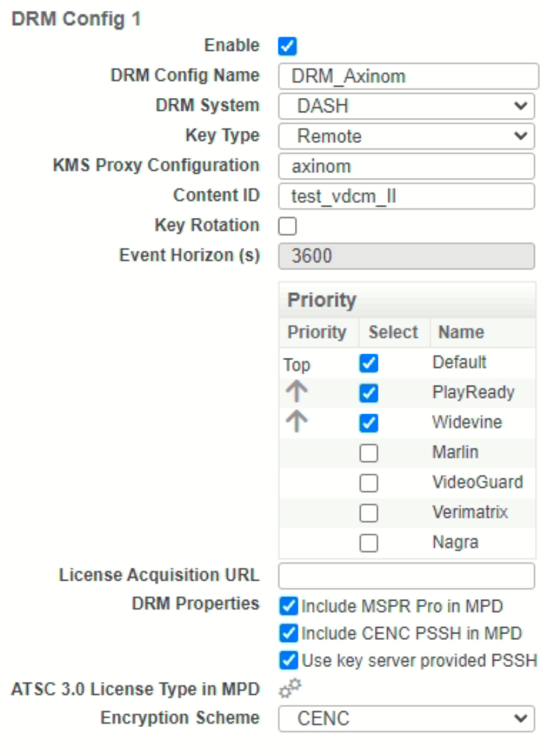
Task: Open the Key Type dropdown
Action: [406, 136]
